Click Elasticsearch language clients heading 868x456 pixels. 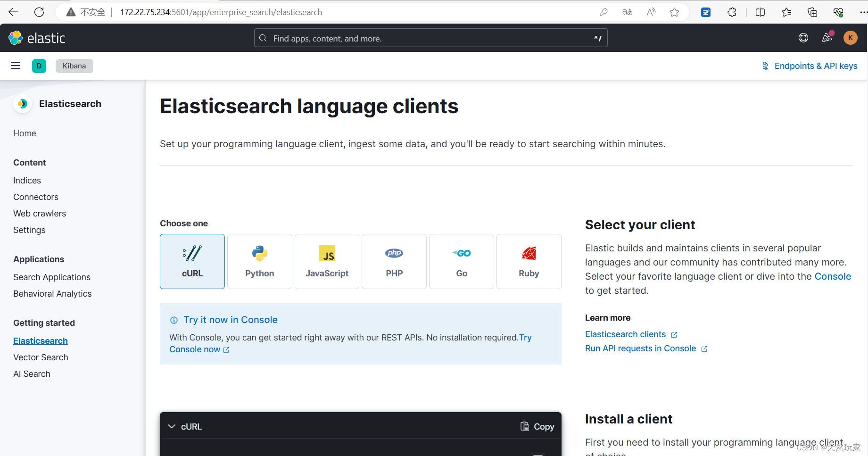tap(309, 107)
